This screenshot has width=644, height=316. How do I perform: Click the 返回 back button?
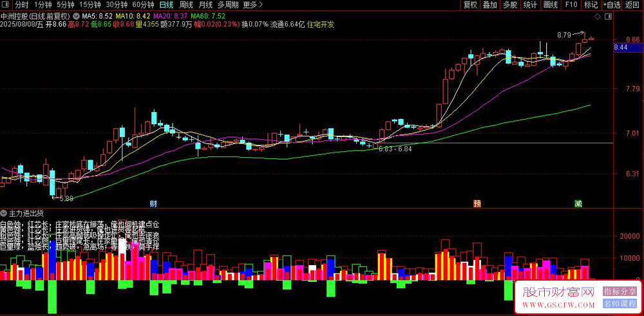click(633, 5)
